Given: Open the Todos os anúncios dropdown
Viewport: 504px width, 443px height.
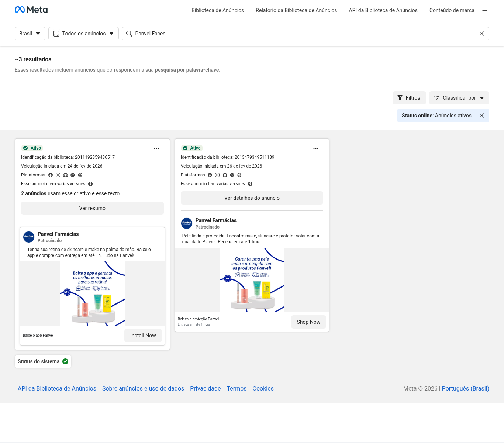Looking at the screenshot, I should 83,34.
